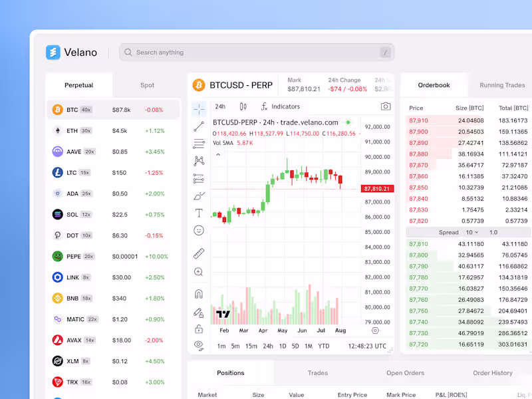This screenshot has width=532, height=399.
Task: Take a chart snapshot with the camera icon
Action: 386,106
